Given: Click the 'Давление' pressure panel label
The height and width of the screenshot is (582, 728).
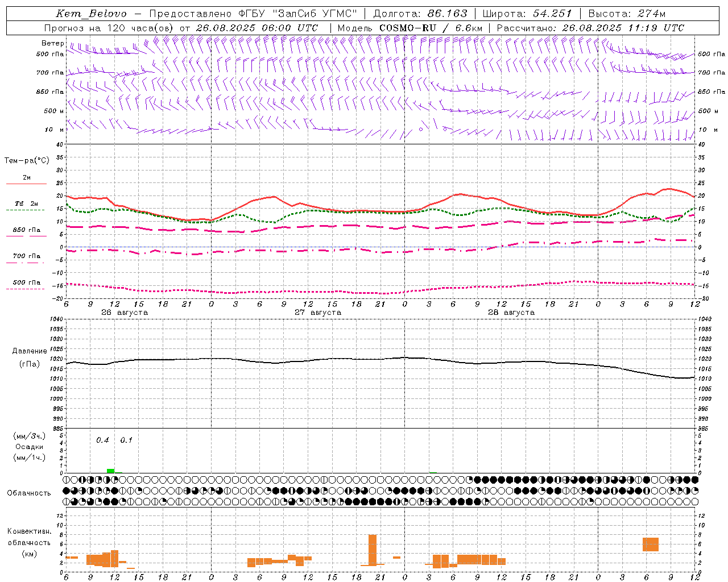Looking at the screenshot, I should (30, 351).
